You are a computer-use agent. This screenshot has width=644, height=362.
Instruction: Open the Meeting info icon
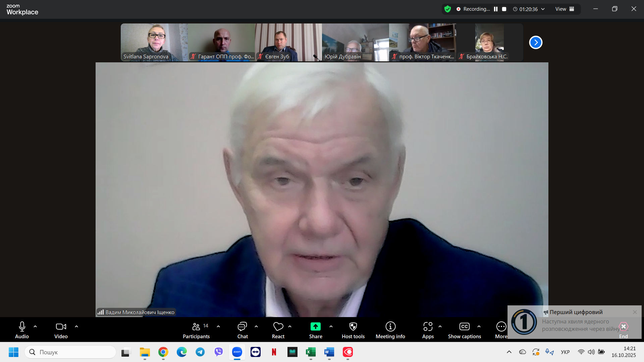coord(390,326)
